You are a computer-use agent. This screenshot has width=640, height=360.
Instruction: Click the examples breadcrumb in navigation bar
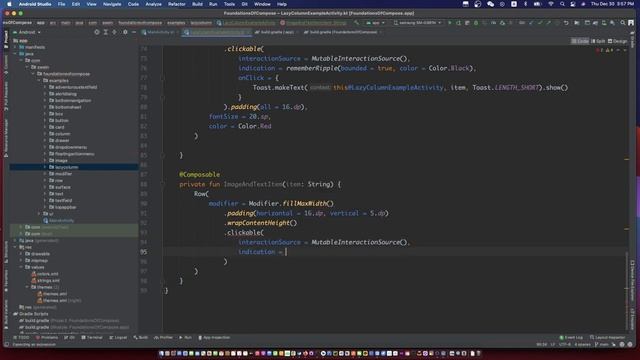click(x=176, y=23)
